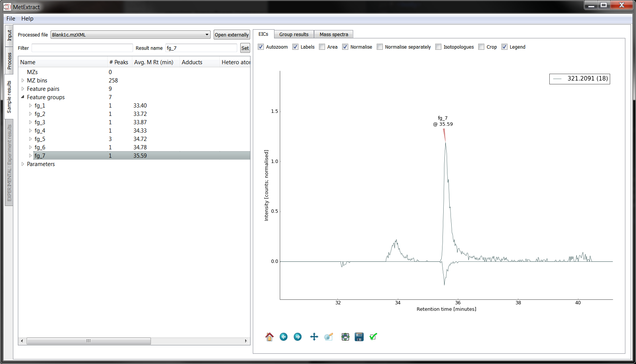Go forward to next plot view
636x364 pixels.
[298, 337]
